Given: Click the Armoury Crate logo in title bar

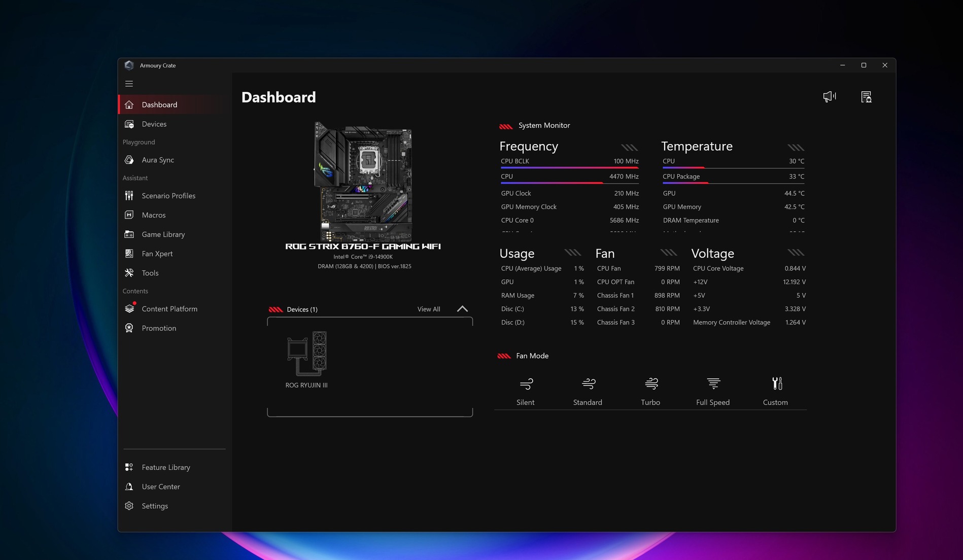Looking at the screenshot, I should 129,65.
